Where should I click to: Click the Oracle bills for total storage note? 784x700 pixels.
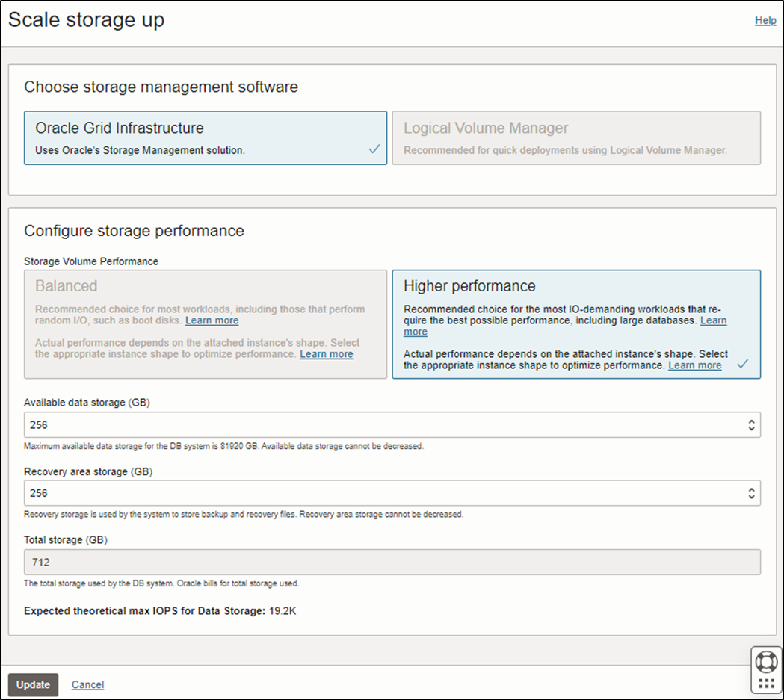point(161,583)
